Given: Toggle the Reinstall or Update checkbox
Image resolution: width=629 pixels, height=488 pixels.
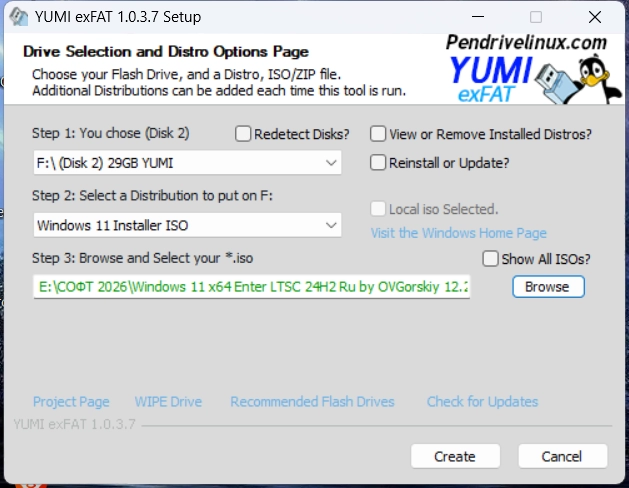Looking at the screenshot, I should point(378,163).
